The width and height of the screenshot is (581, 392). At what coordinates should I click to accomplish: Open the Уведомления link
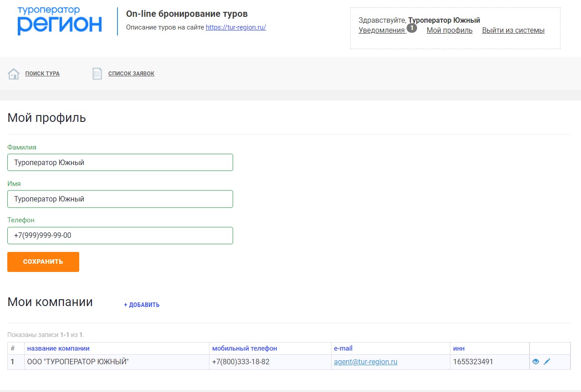click(382, 30)
